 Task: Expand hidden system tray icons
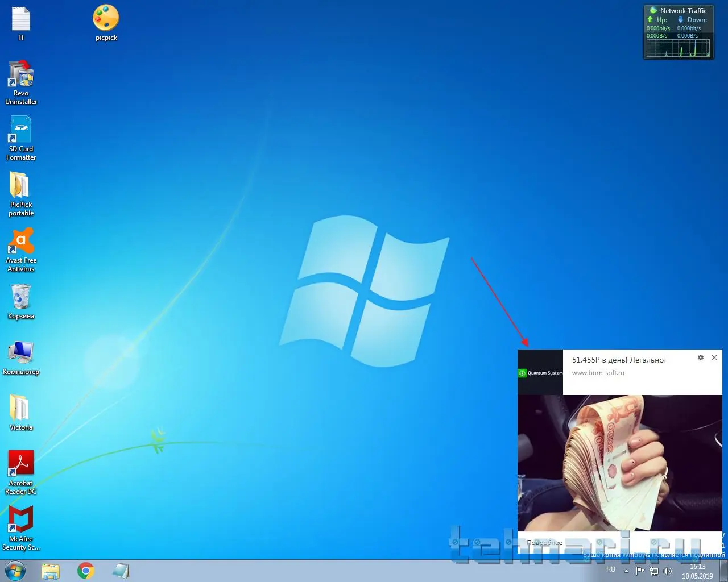[626, 571]
